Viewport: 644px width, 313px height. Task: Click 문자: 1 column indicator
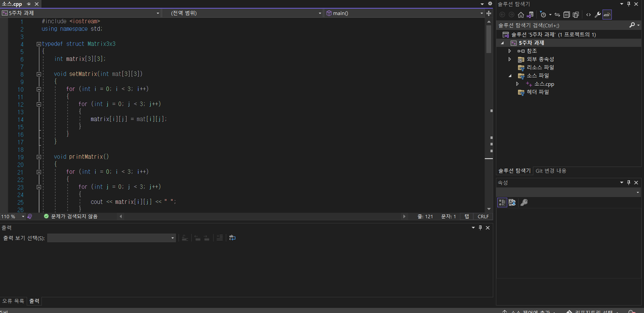point(448,217)
